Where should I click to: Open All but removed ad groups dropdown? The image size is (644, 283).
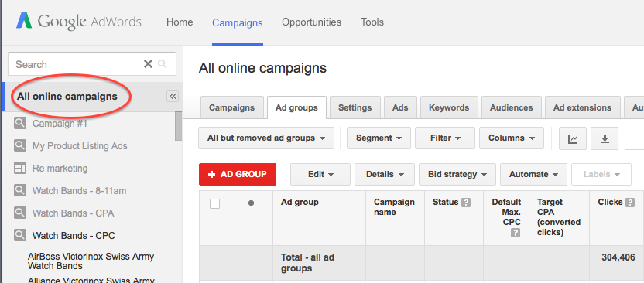(x=266, y=138)
